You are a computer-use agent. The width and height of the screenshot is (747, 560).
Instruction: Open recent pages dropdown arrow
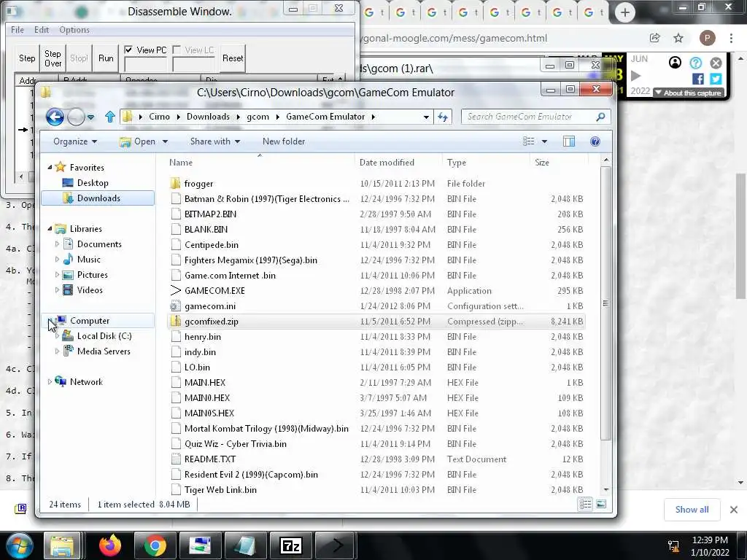point(91,117)
